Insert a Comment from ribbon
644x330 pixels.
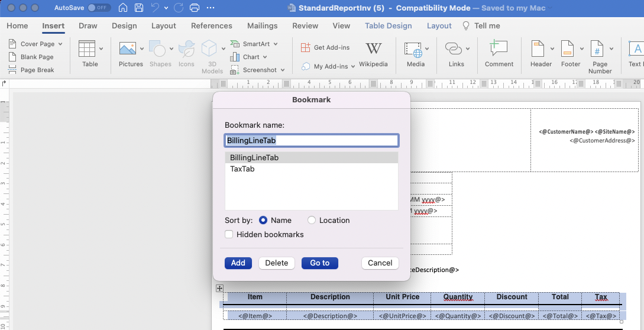(x=499, y=53)
